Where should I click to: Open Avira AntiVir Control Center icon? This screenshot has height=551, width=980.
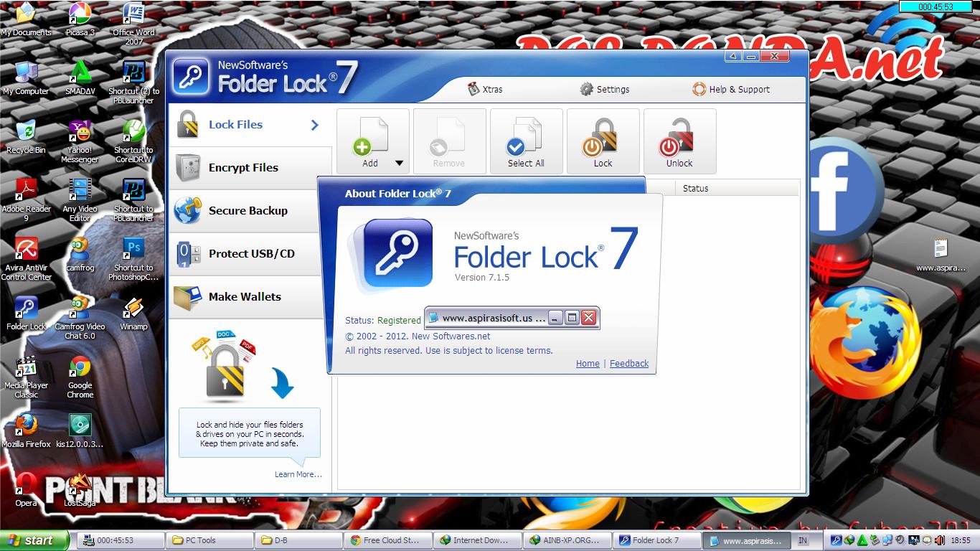point(26,259)
